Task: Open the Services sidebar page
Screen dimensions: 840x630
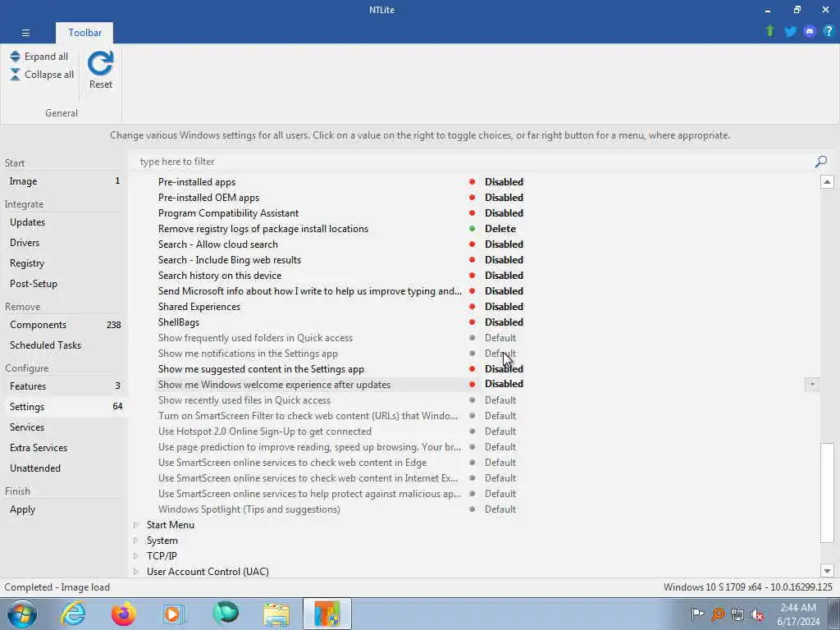Action: click(x=64, y=427)
